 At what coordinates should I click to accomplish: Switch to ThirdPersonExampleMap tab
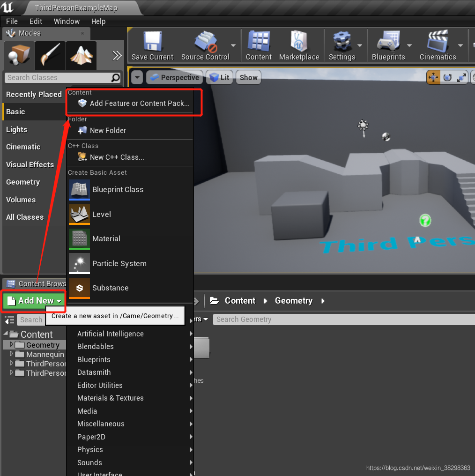(x=76, y=8)
